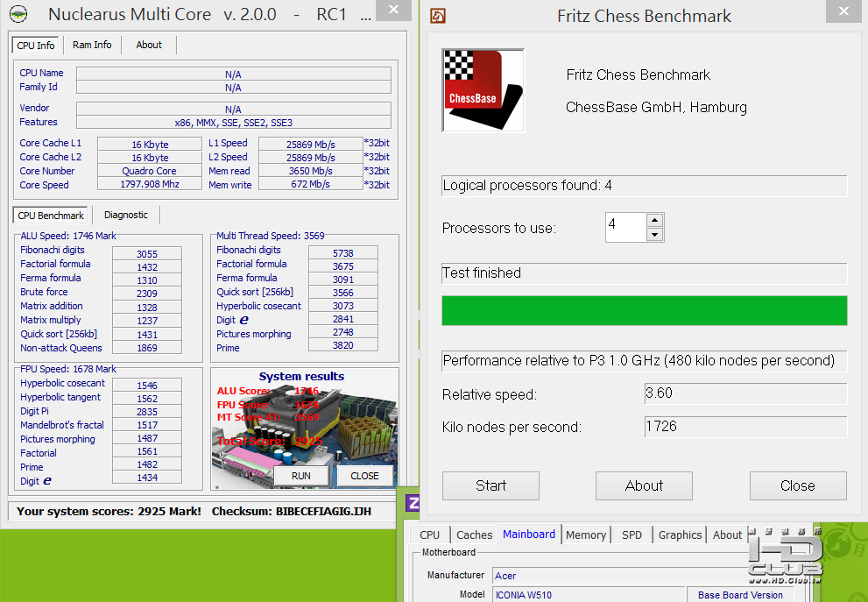The height and width of the screenshot is (602, 868).
Task: Click the Nuclearus app icon in title bar
Action: [x=18, y=14]
